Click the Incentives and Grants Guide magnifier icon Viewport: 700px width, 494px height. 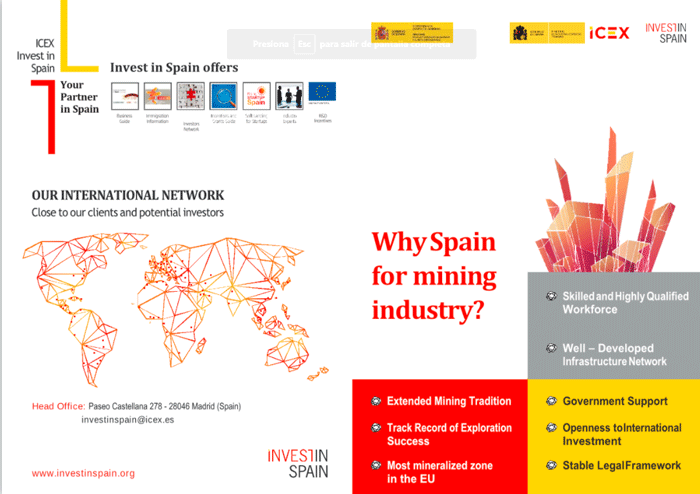(223, 96)
